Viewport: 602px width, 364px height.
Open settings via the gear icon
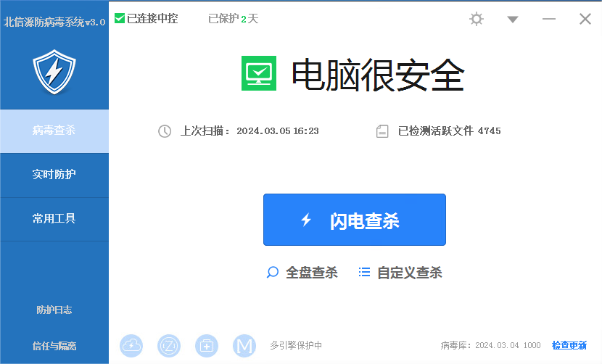[477, 19]
